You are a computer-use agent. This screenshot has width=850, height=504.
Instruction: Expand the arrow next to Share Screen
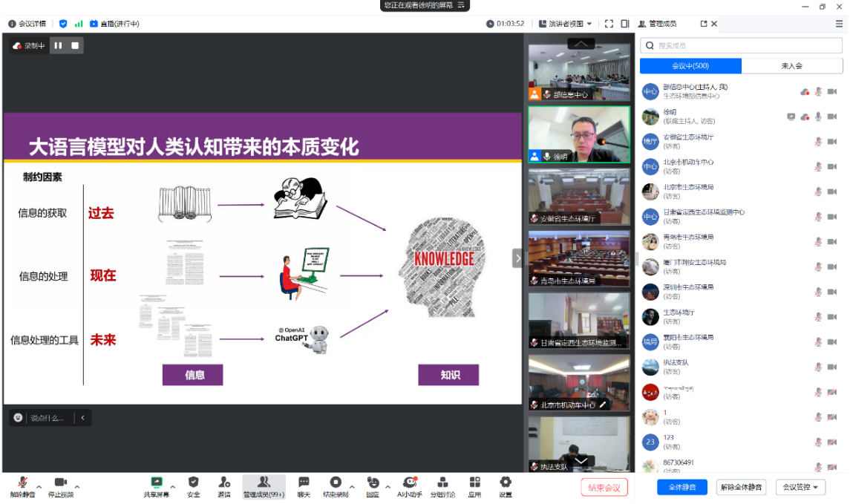click(173, 487)
